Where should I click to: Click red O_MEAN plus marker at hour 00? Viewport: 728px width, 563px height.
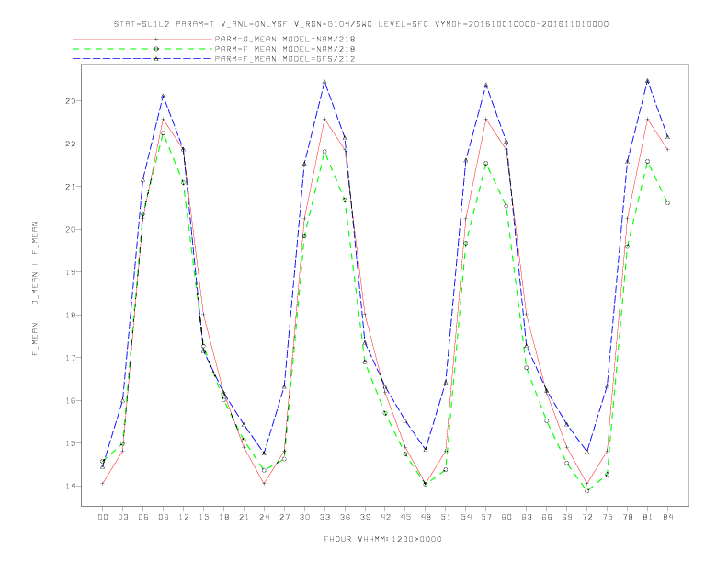point(103,484)
